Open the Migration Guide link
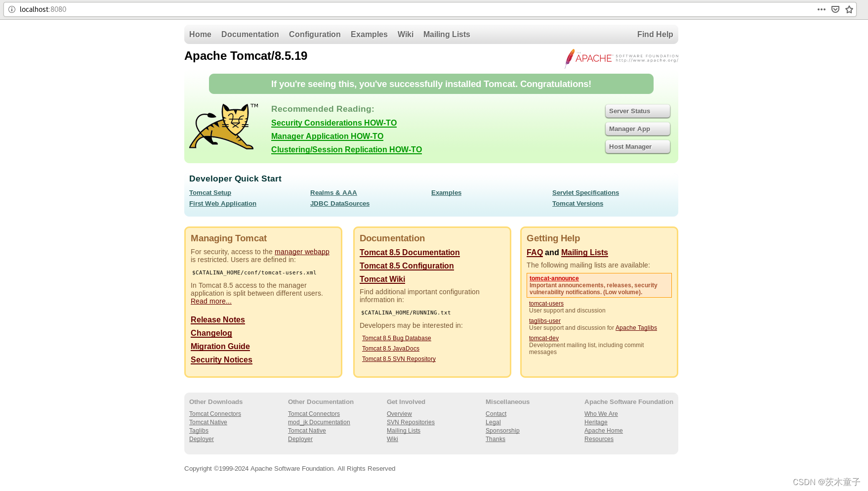The width and height of the screenshot is (868, 491). (220, 347)
